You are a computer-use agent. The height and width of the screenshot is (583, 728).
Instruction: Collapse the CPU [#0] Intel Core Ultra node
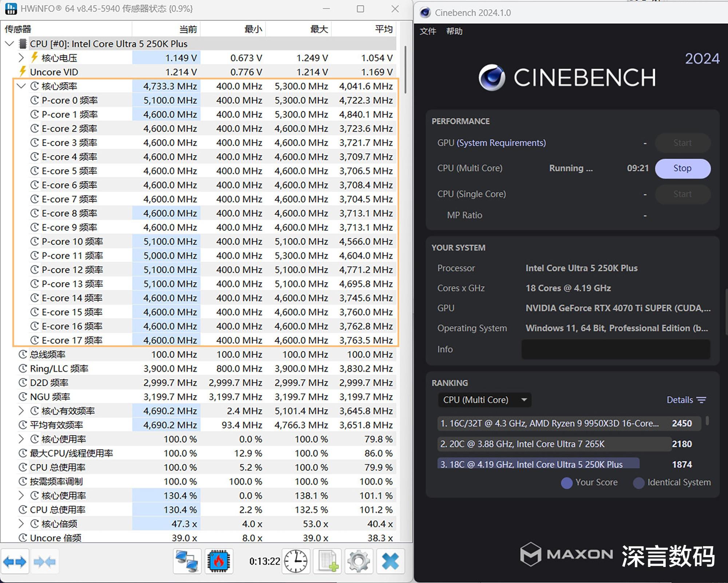pyautogui.click(x=9, y=44)
